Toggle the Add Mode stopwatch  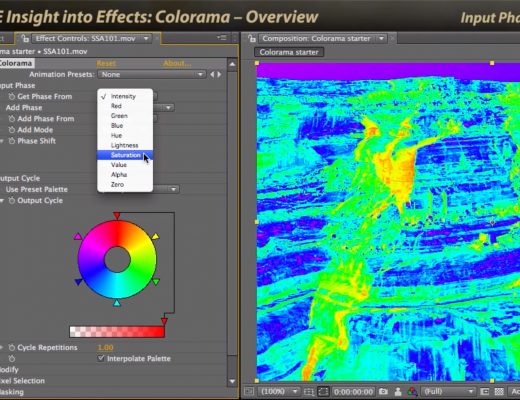click(12, 130)
